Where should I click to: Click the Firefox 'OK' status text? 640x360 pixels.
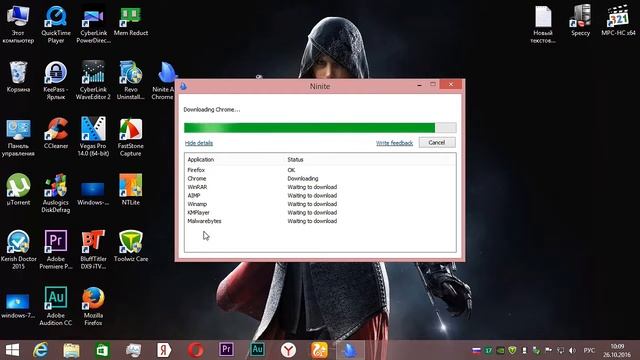291,170
